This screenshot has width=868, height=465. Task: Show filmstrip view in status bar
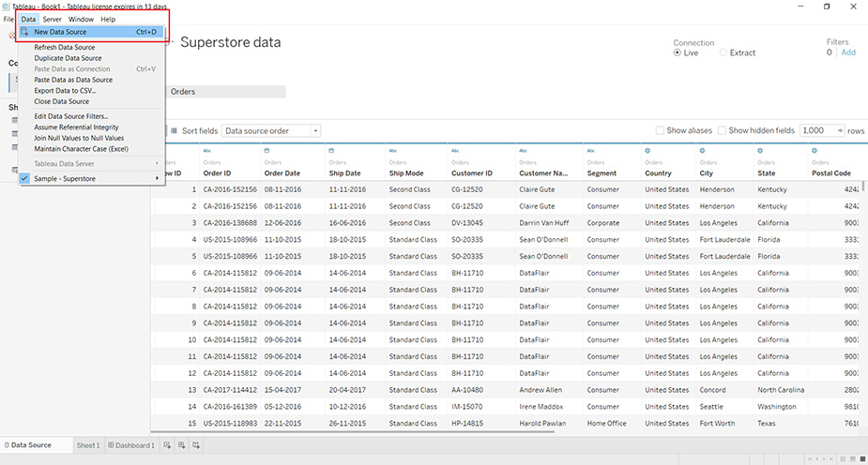pos(852,459)
